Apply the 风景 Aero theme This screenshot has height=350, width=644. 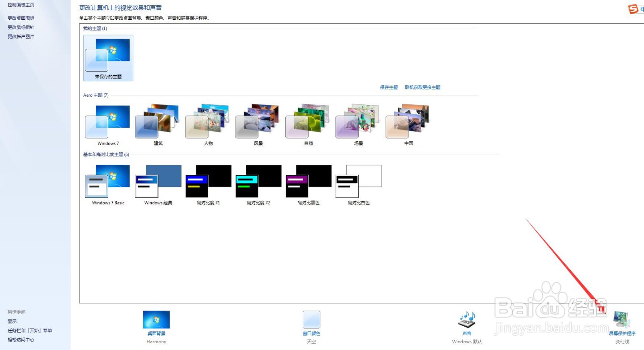(258, 125)
